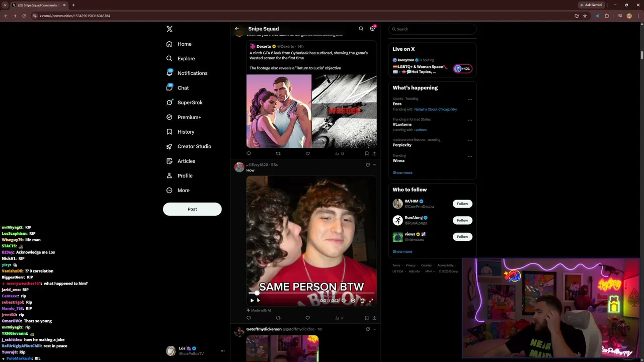644x362 pixels.
Task: Share the Dexerto GTA 6 post
Action: tap(374, 153)
